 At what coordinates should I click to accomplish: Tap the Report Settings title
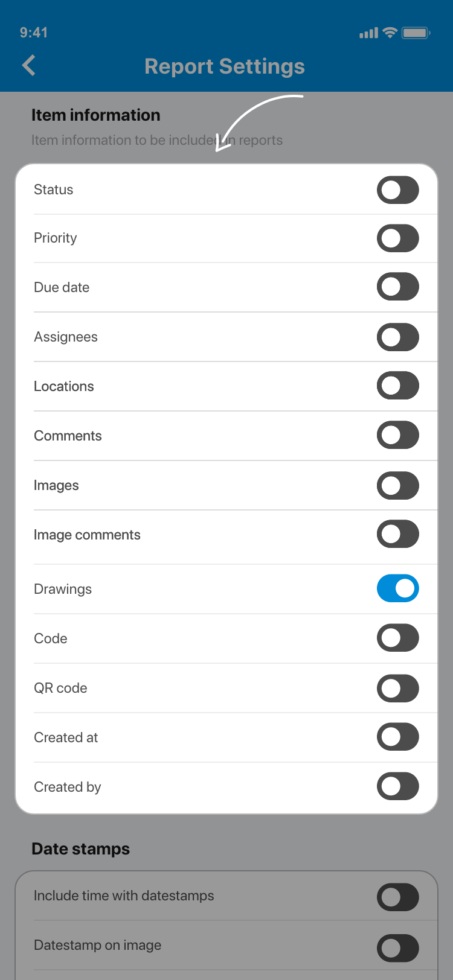225,66
